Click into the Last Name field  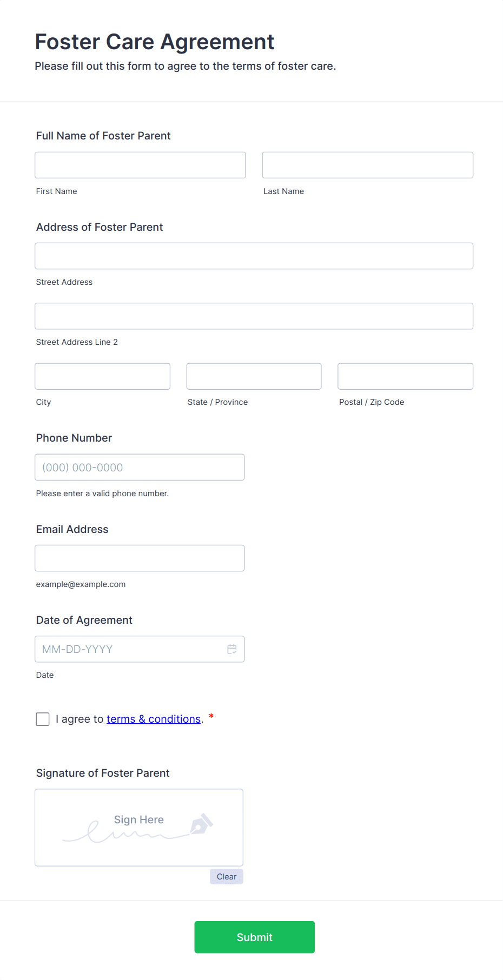(x=367, y=165)
